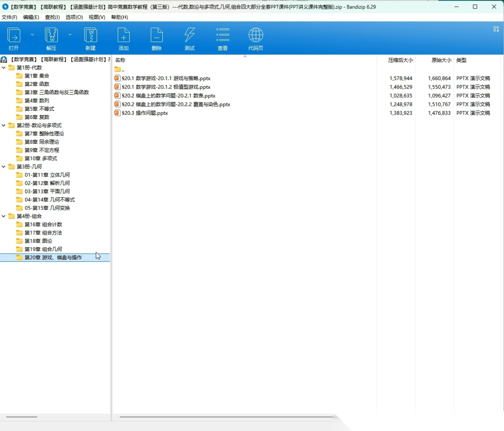This screenshot has height=431, width=504.
Task: Click the 新建 (New archive) icon
Action: pos(91,35)
